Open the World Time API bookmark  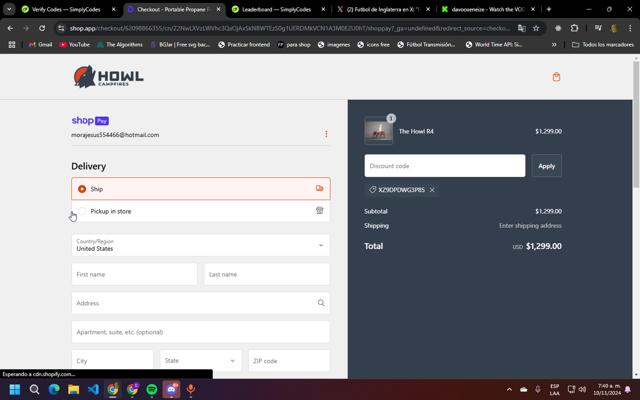pyautogui.click(x=494, y=44)
